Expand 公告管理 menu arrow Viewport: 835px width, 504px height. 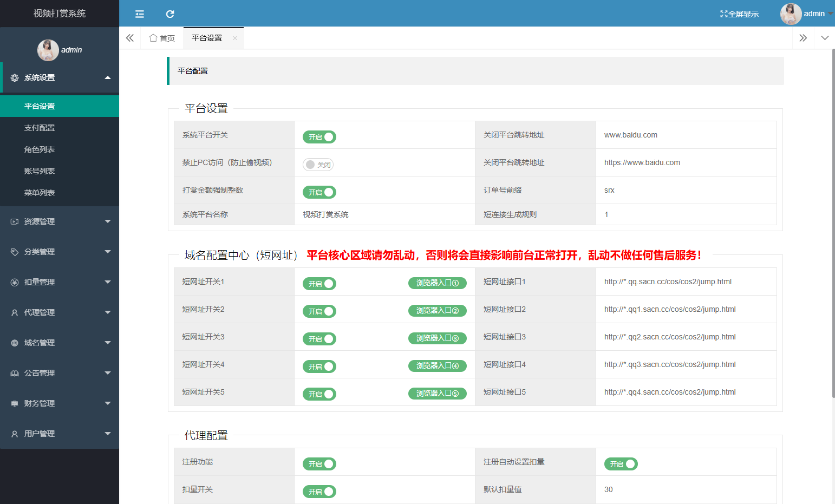pyautogui.click(x=108, y=373)
